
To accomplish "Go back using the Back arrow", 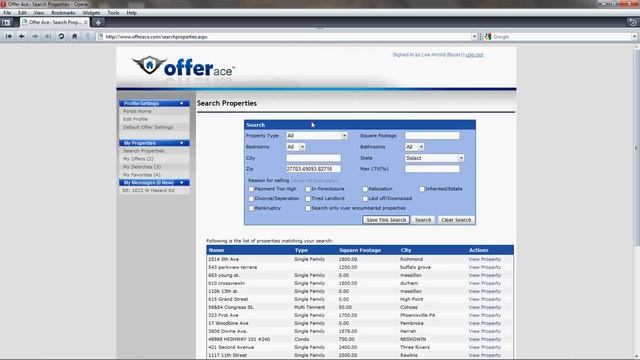I will coord(22,36).
